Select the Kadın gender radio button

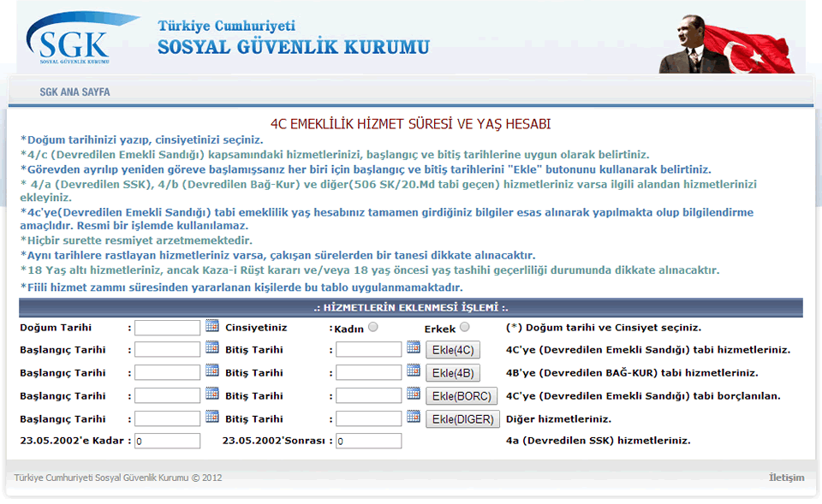tap(372, 327)
